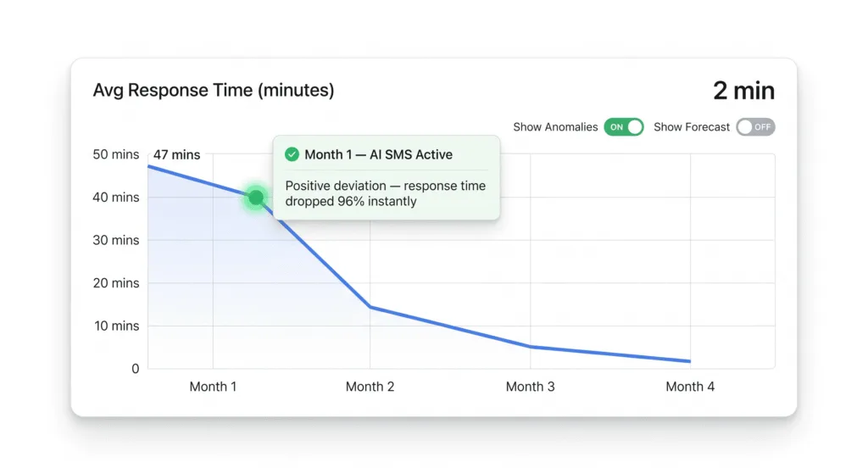This screenshot has height=474, width=868.
Task: Click the line's data point above Month 2
Action: click(371, 307)
